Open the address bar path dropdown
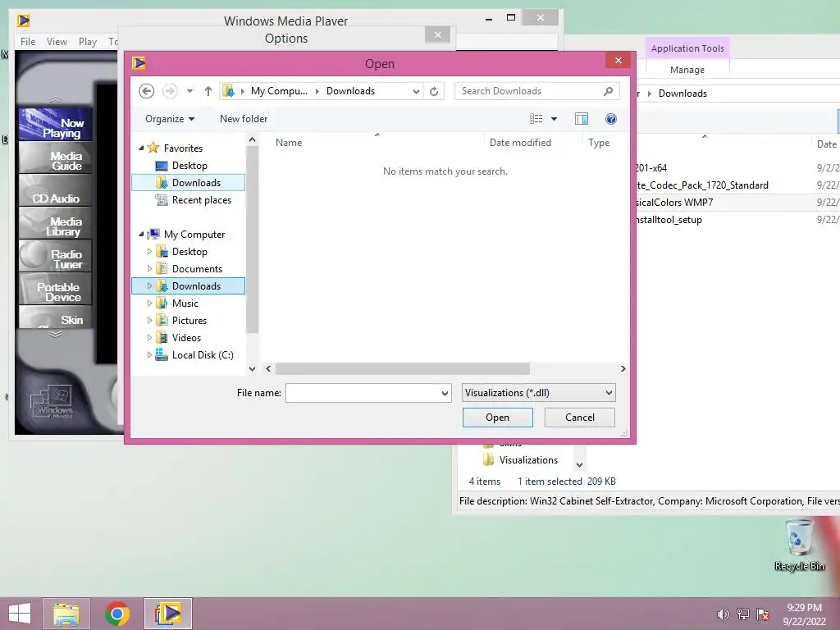The image size is (840, 630). pyautogui.click(x=416, y=92)
